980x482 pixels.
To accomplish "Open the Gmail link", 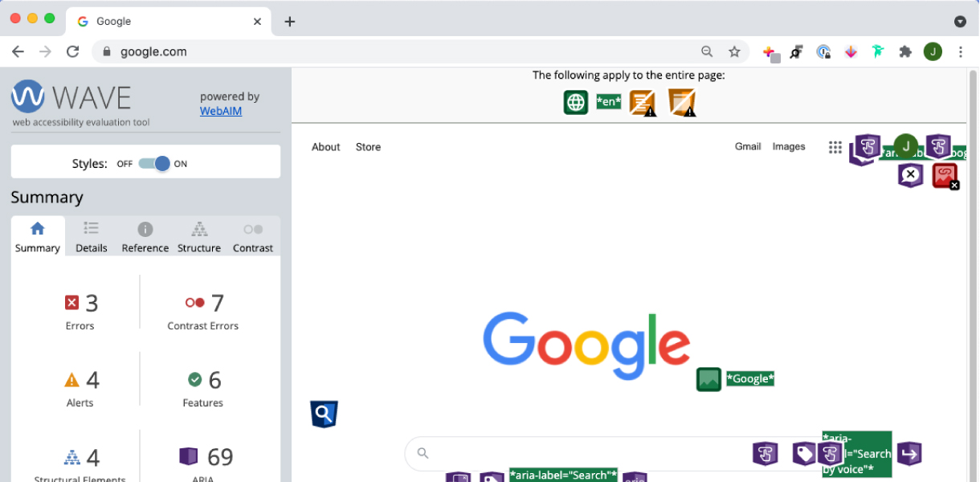I will 748,146.
